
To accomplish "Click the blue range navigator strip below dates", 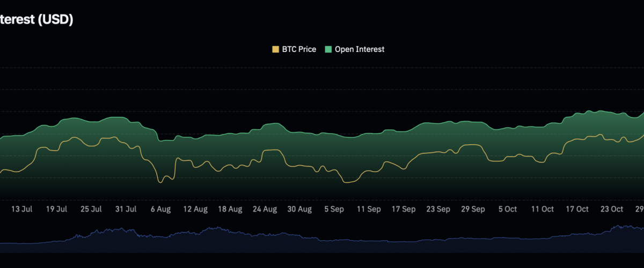I will click(322, 240).
